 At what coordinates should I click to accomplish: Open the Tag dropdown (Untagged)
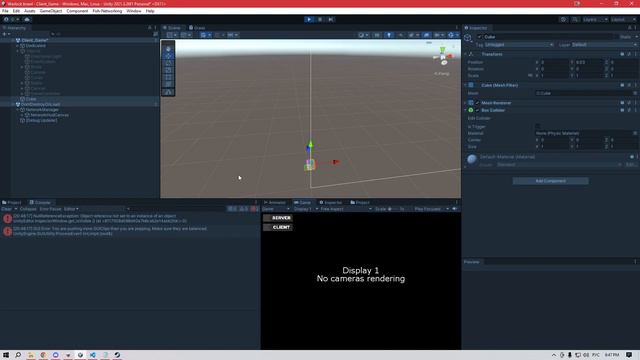tap(519, 44)
